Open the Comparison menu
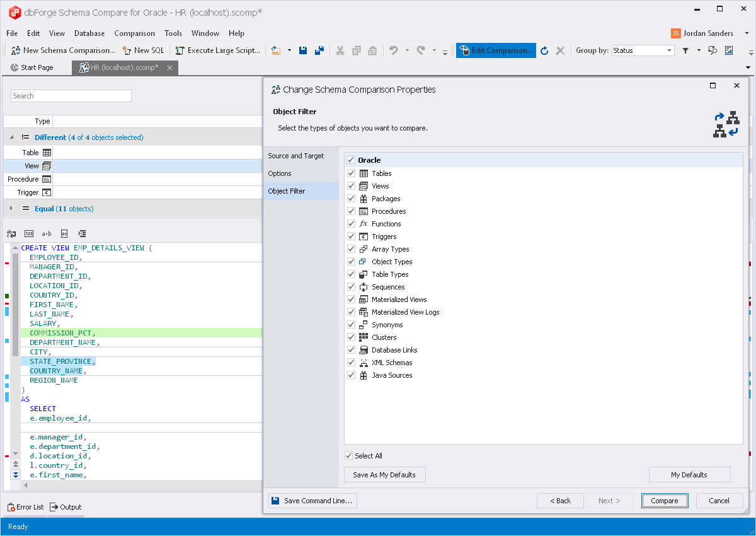The width and height of the screenshot is (756, 536). click(134, 33)
